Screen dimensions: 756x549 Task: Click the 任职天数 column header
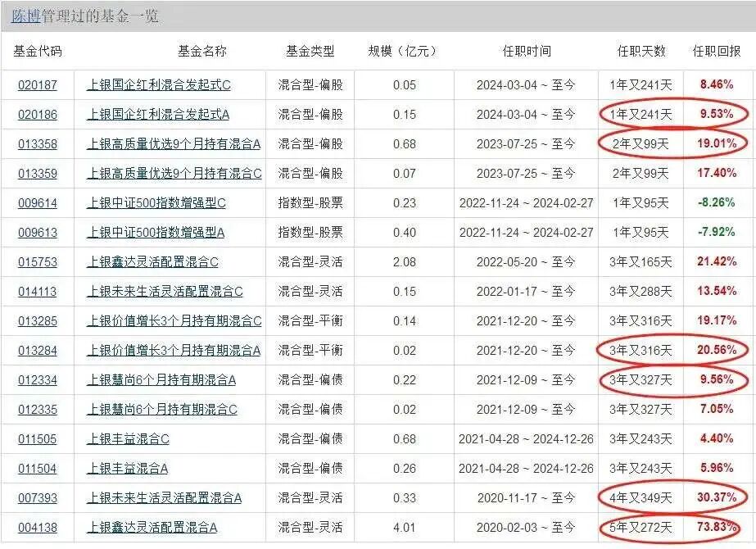click(641, 51)
